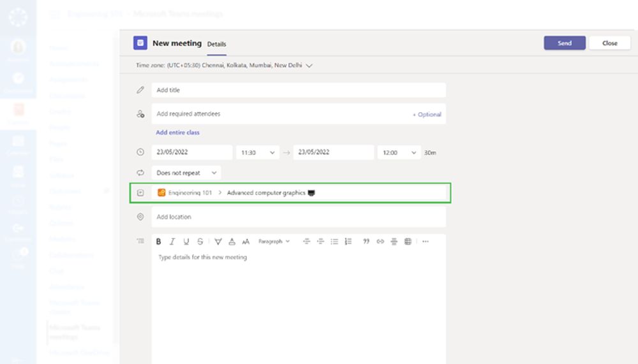Open the Paragraph style dropdown
Screen dimensions: 638x364
[x=274, y=242]
